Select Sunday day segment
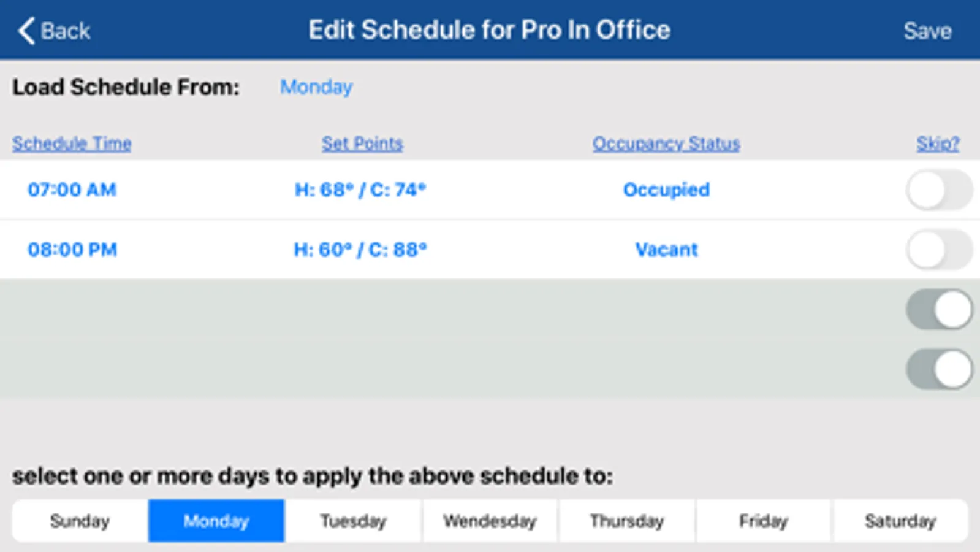The image size is (980, 552). pos(80,521)
